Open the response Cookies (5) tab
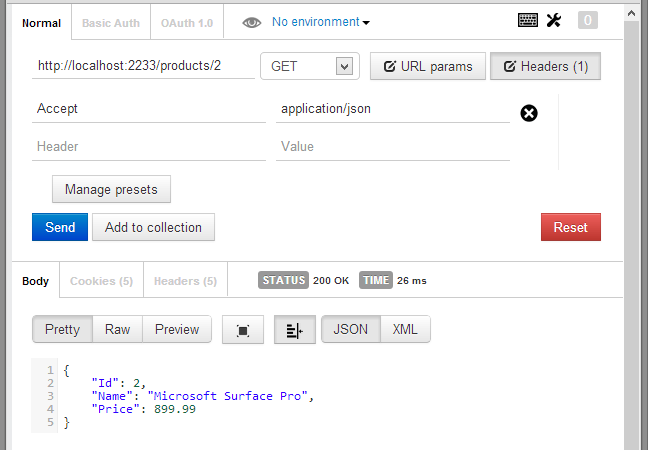Screen dimensions: 648x450 point(101,281)
